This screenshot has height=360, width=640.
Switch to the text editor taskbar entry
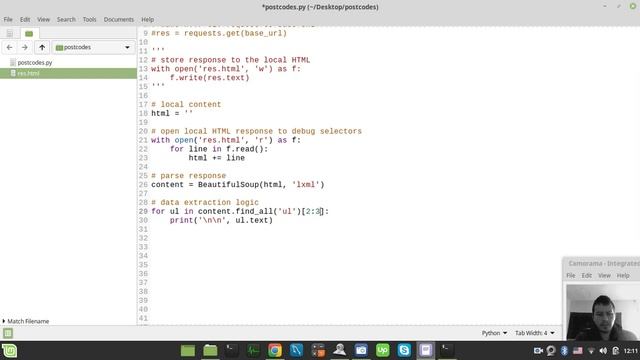(x=425, y=351)
